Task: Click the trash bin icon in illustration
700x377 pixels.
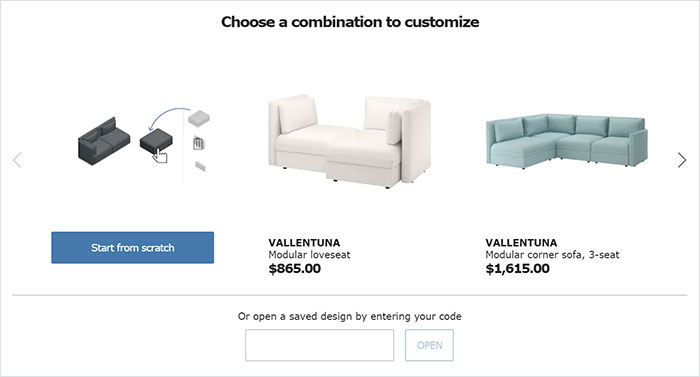Action: coord(198,143)
